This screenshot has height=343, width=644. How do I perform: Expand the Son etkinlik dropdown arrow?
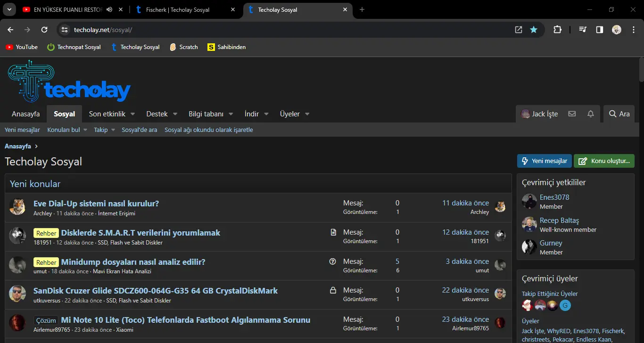point(133,114)
